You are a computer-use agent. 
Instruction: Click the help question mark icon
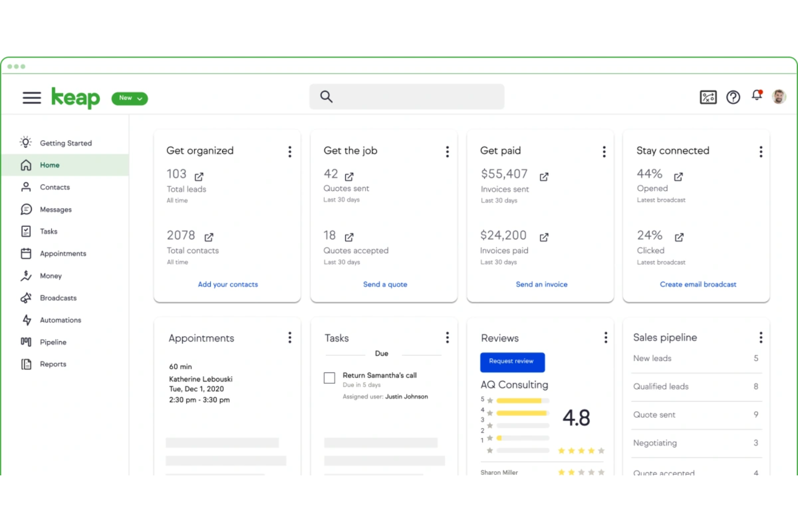pyautogui.click(x=733, y=97)
